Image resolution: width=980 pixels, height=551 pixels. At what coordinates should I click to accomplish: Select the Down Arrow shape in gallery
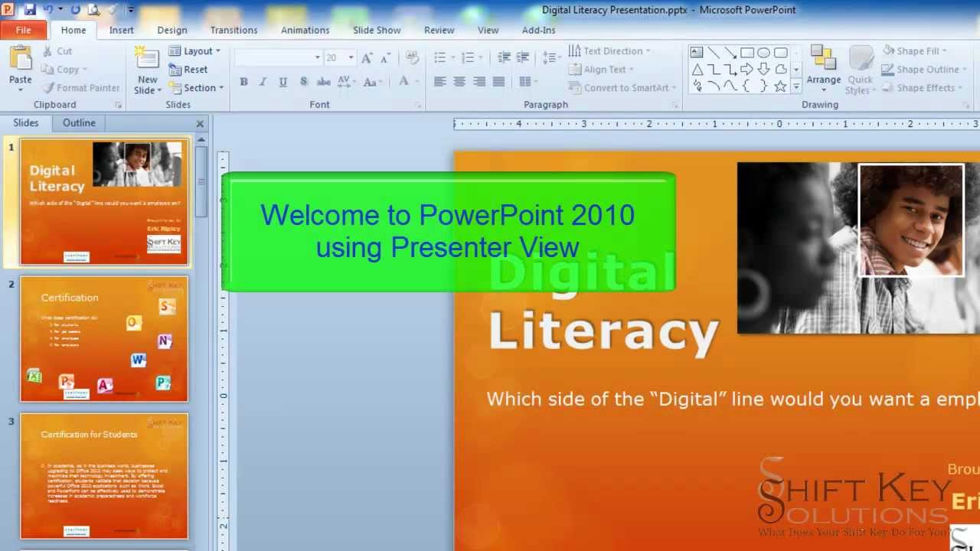[x=764, y=70]
